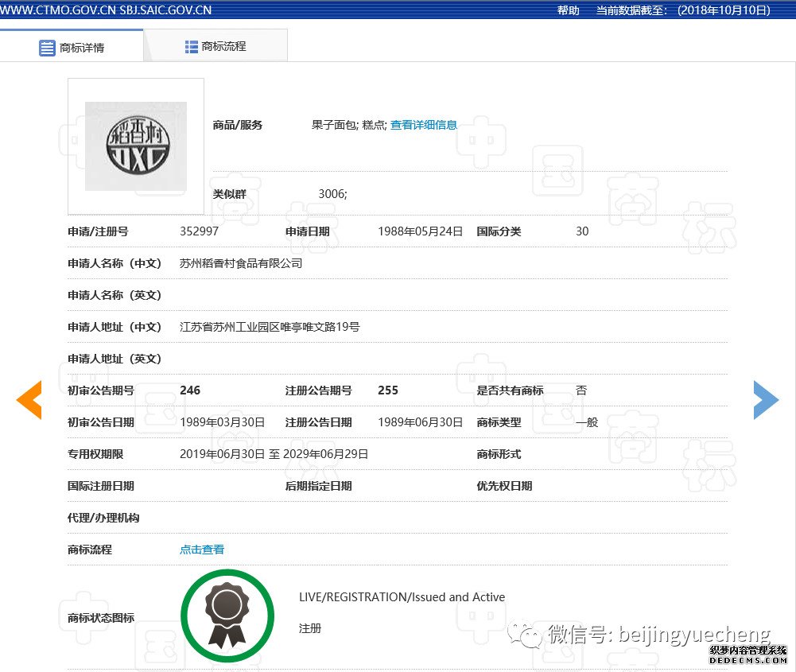
Task: Click the 点击查看 trademark flow link
Action: (202, 550)
